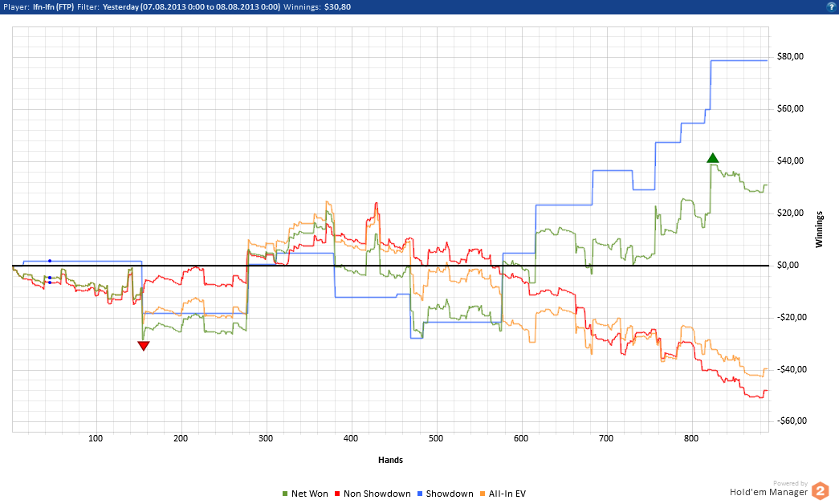Click the -$60,00 y-axis label

click(x=791, y=421)
